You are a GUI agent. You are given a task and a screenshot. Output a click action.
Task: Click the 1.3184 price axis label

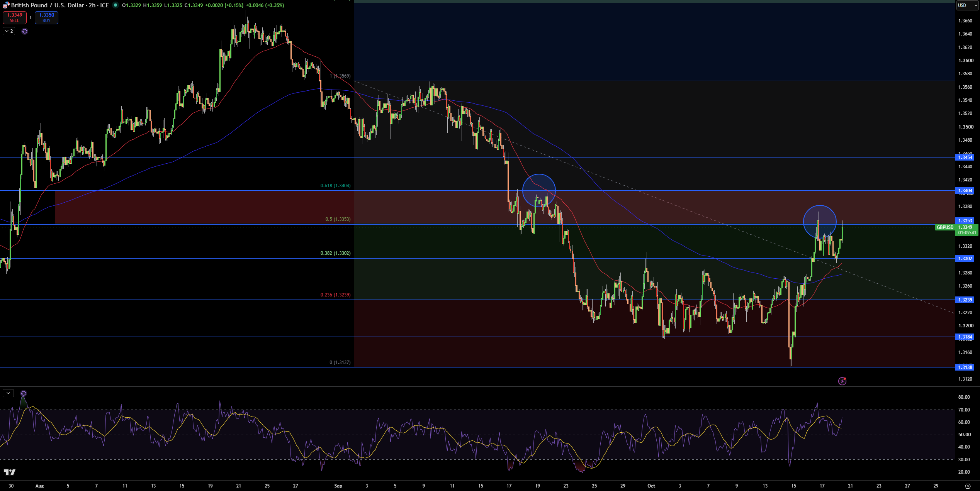(965, 337)
